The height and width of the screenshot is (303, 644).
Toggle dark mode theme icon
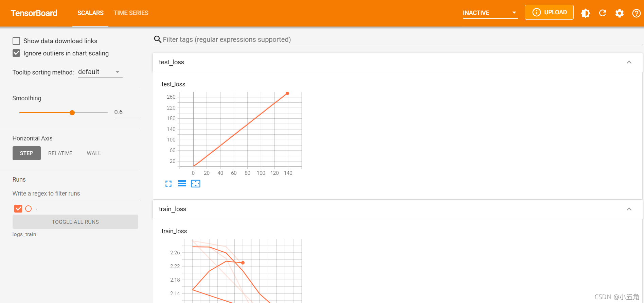point(586,13)
